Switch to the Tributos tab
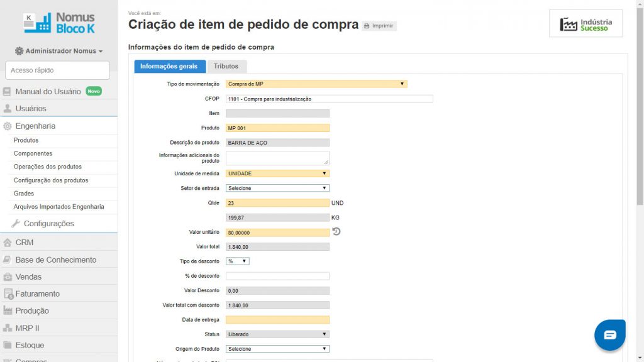This screenshot has width=644, height=362. coord(226,66)
